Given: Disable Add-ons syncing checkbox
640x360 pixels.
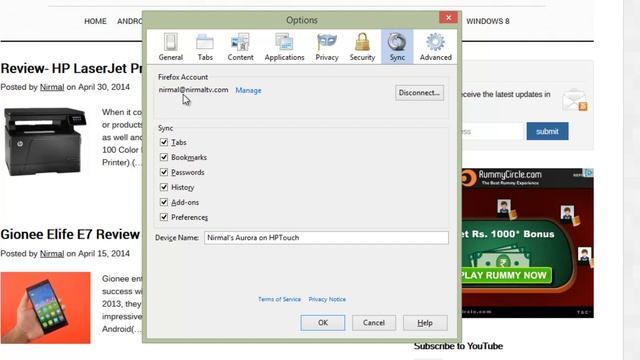Looking at the screenshot, I should pyautogui.click(x=164, y=202).
